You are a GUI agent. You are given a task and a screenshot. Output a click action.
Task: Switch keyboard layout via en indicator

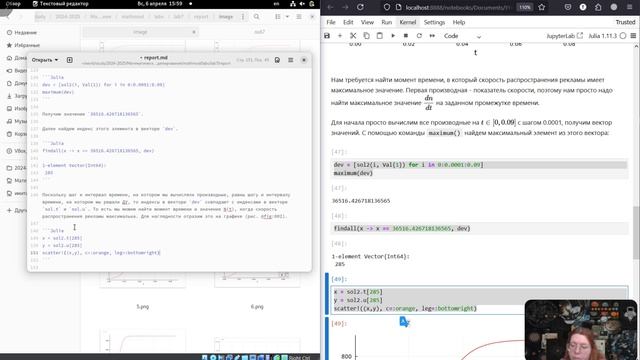276,4
